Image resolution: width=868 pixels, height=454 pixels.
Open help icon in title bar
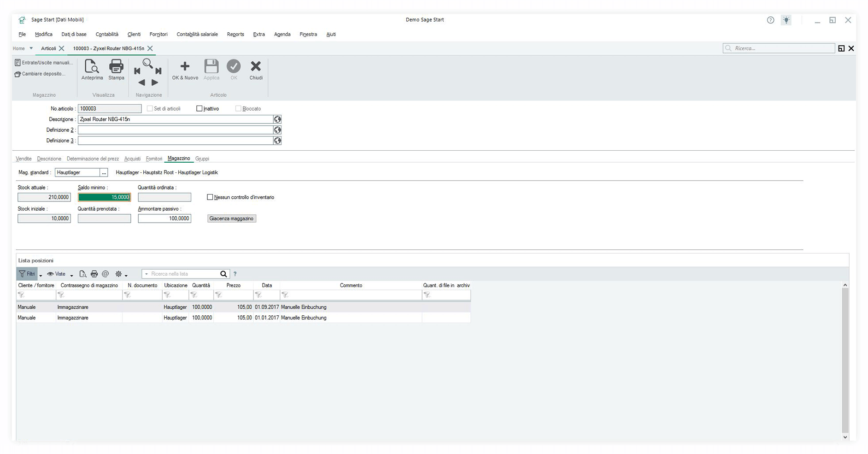770,20
